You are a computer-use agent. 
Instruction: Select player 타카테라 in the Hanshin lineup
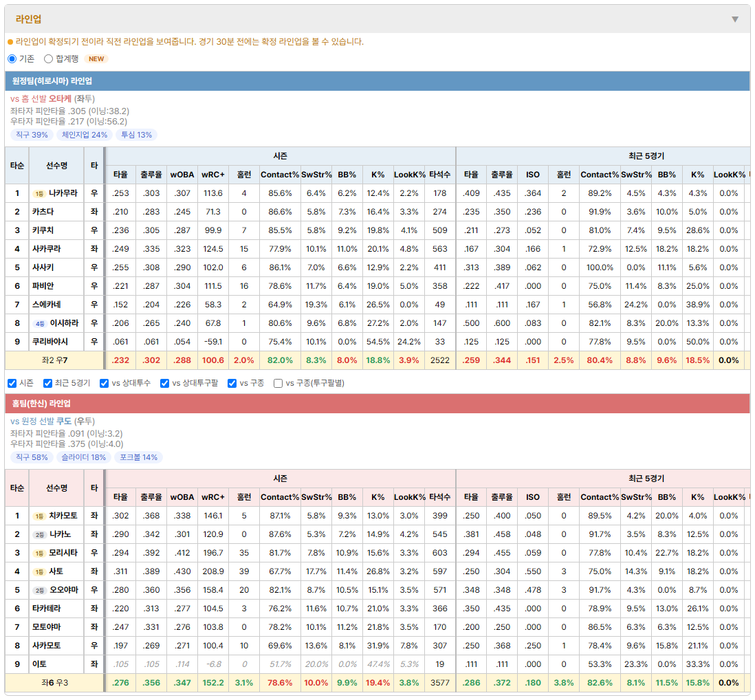click(x=47, y=609)
